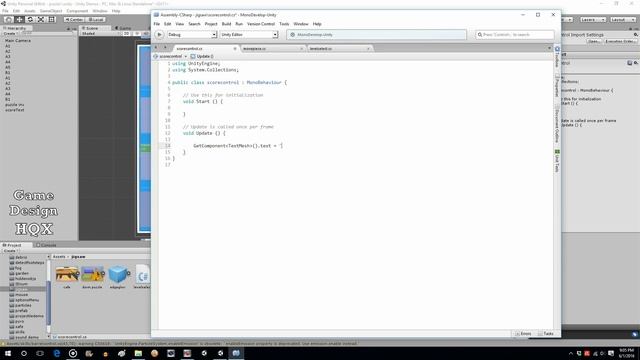Open the MonoDevelop Build menu
This screenshot has width=640, height=360.
pyautogui.click(x=227, y=24)
